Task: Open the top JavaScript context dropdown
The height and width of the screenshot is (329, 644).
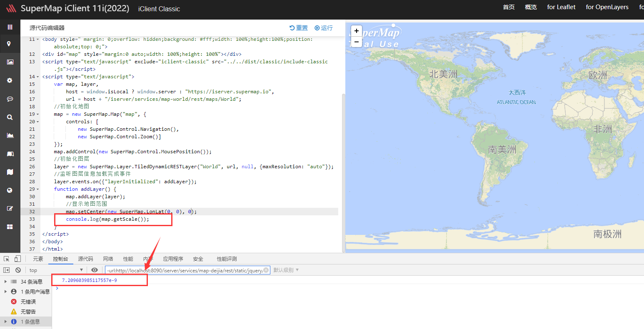Action: pos(56,270)
